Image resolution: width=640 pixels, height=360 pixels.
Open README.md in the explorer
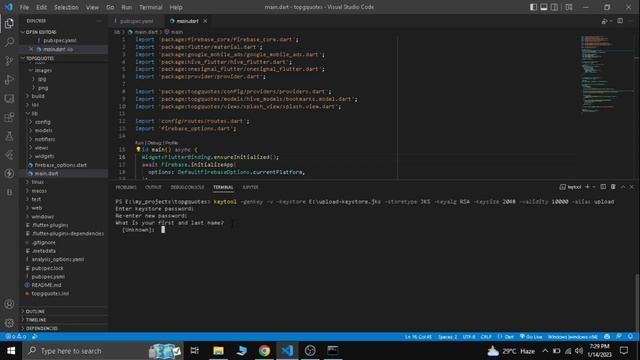click(46, 285)
